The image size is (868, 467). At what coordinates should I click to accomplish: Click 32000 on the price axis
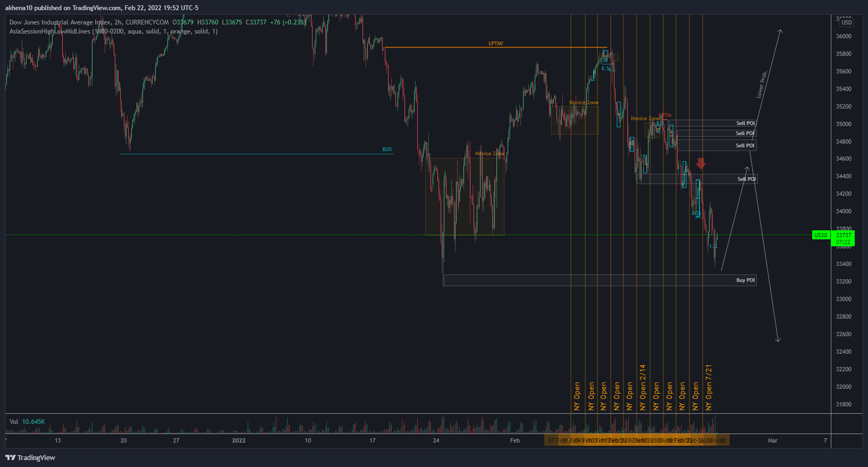point(844,387)
